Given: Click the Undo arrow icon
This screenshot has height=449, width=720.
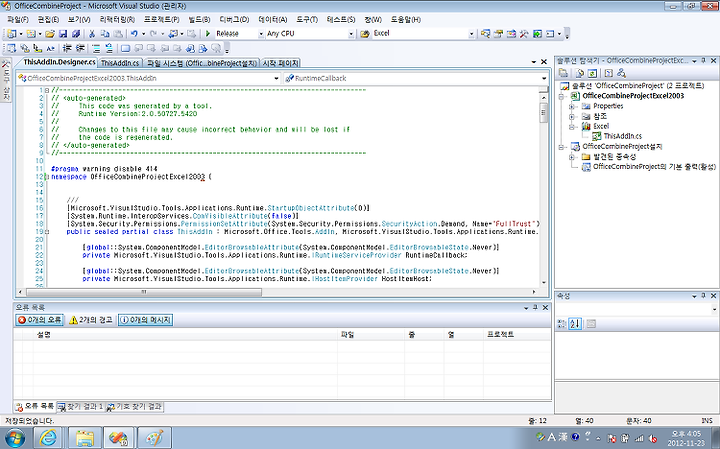Looking at the screenshot, I should click(x=134, y=34).
